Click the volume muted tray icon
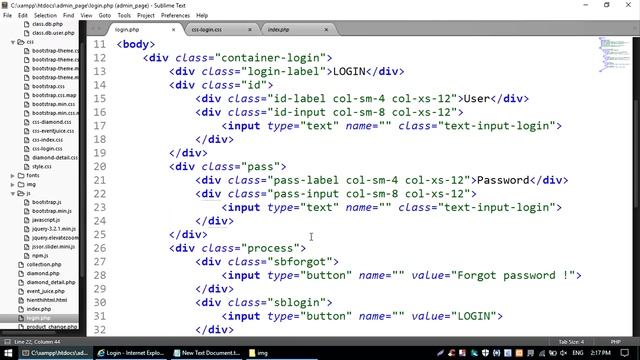Image resolution: width=640 pixels, height=360 pixels. coord(564,353)
